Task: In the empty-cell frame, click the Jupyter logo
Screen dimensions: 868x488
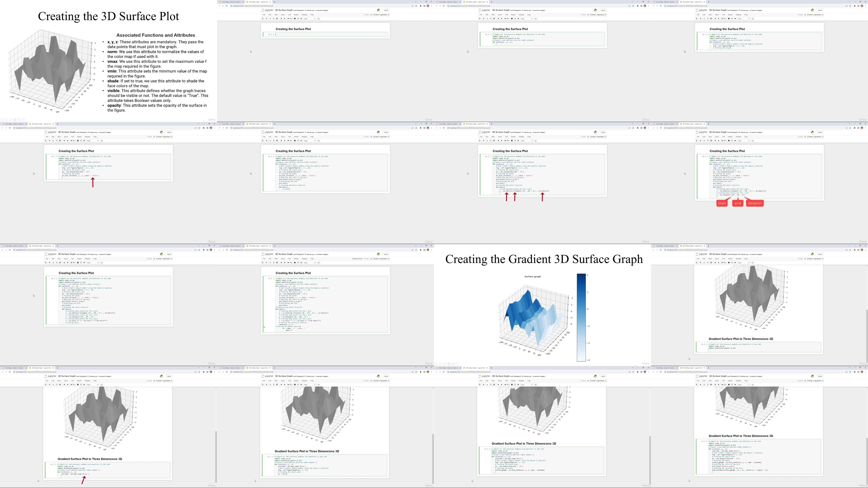Action: (268, 10)
